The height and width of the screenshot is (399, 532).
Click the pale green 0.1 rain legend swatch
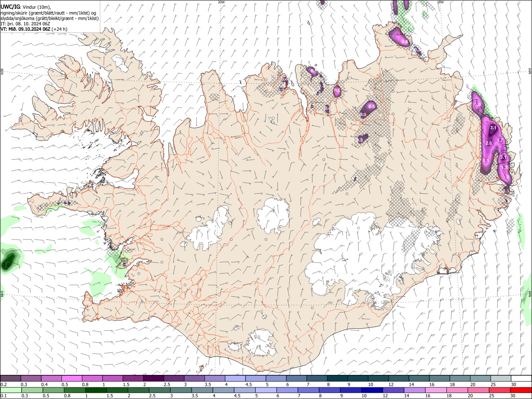pyautogui.click(x=11, y=390)
